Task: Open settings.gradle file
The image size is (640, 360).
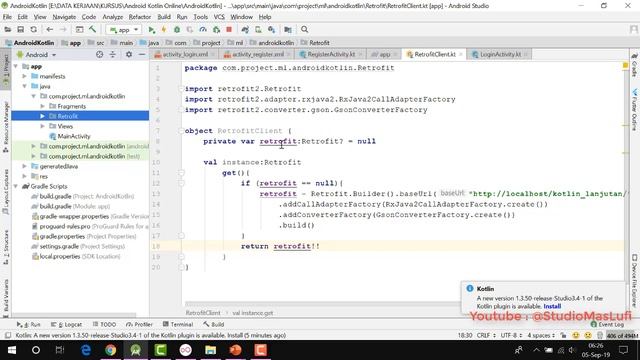Action: (x=78, y=247)
